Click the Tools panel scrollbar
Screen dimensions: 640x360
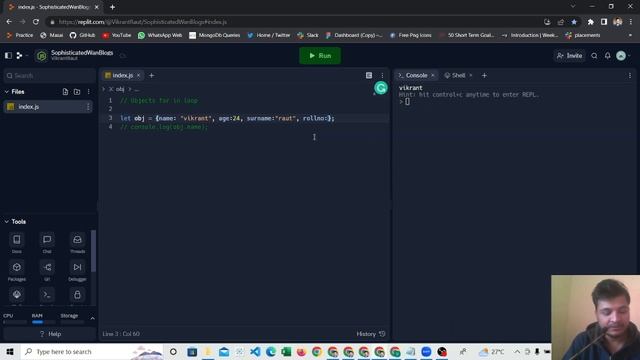coord(93,251)
